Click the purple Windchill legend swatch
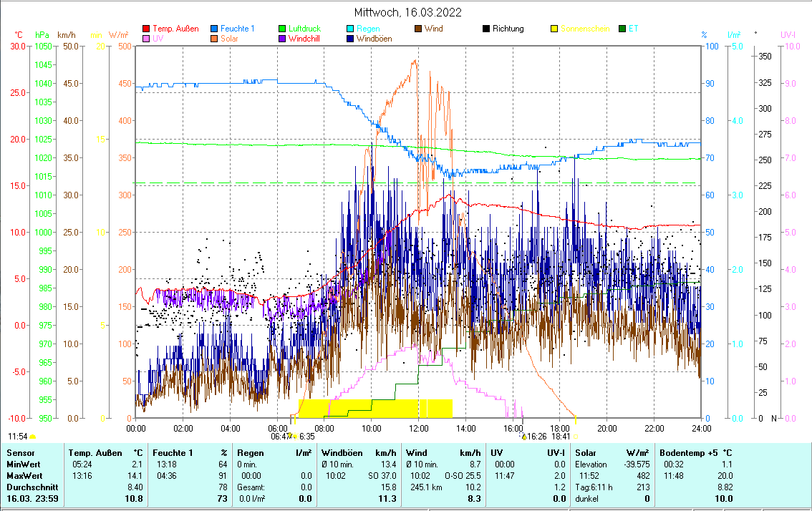The image size is (812, 511). click(282, 39)
